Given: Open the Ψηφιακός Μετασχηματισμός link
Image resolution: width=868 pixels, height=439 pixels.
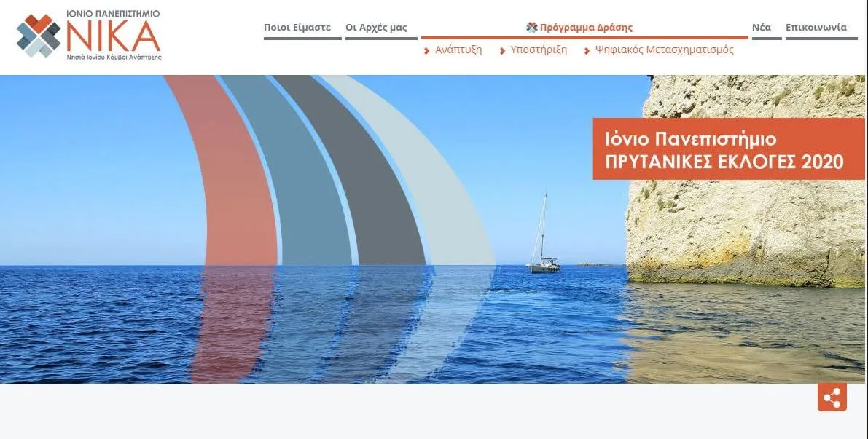Looking at the screenshot, I should click(x=664, y=50).
